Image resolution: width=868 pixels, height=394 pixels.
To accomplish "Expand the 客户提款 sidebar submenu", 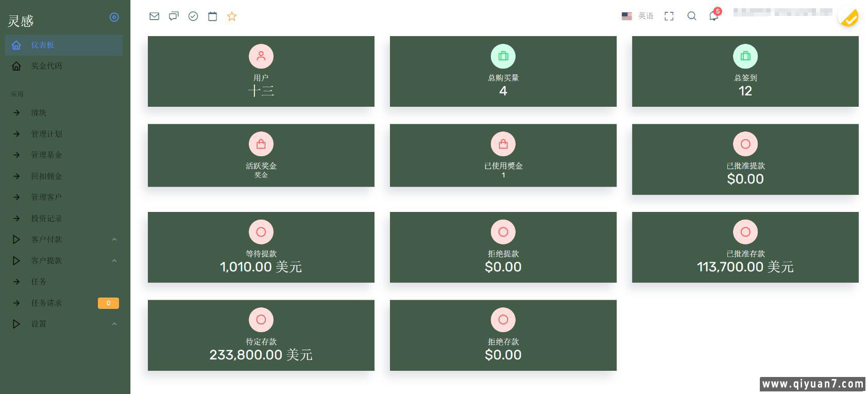I will pyautogui.click(x=64, y=260).
